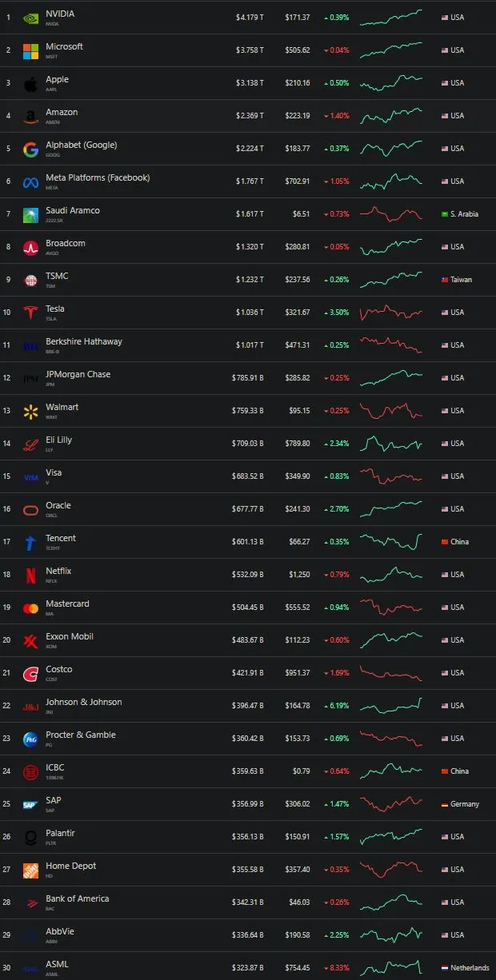Click the Microsoft four-square logo
The height and width of the screenshot is (980, 496).
(x=30, y=50)
